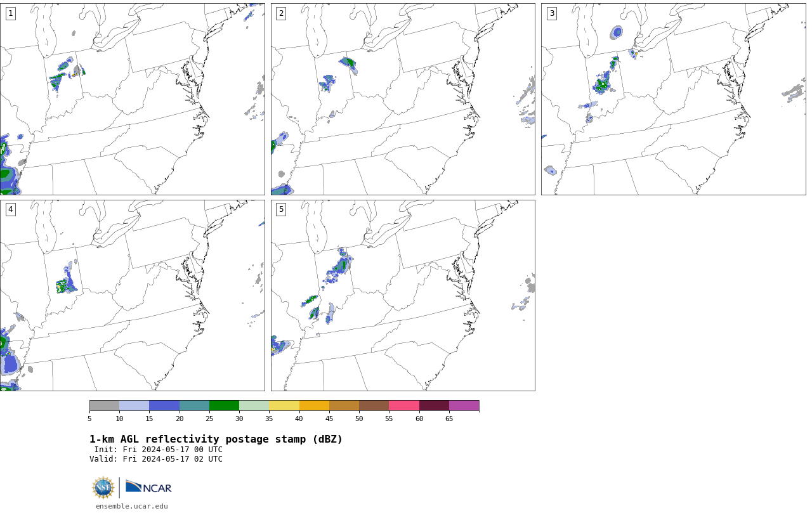The image size is (812, 513).
Task: Click the gray 5-10 dBZ color swatch
Action: coord(104,406)
